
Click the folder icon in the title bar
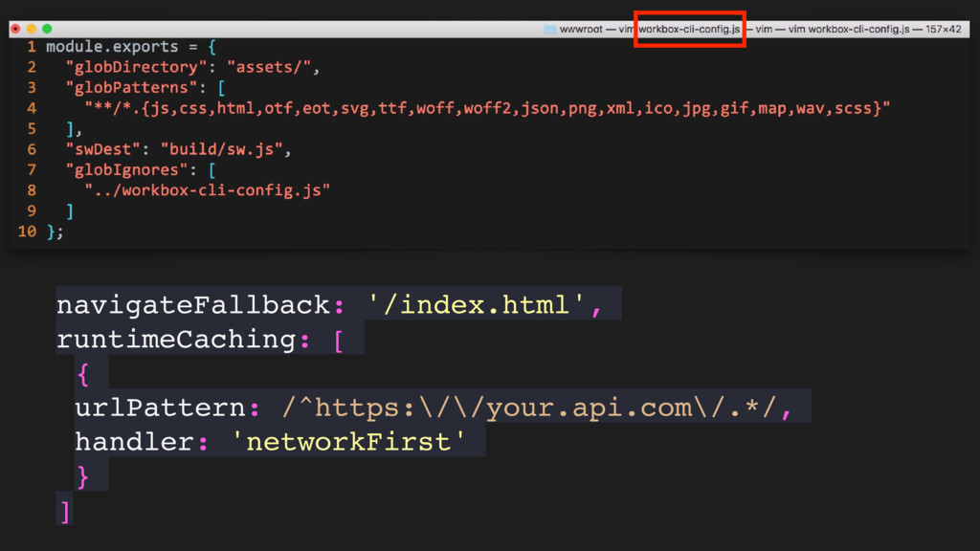[x=550, y=29]
